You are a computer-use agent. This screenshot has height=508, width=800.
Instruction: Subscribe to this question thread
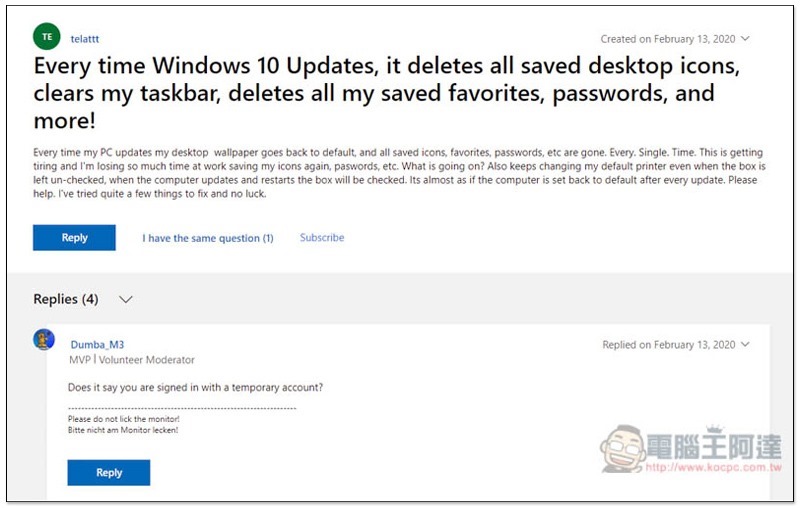coord(322,238)
